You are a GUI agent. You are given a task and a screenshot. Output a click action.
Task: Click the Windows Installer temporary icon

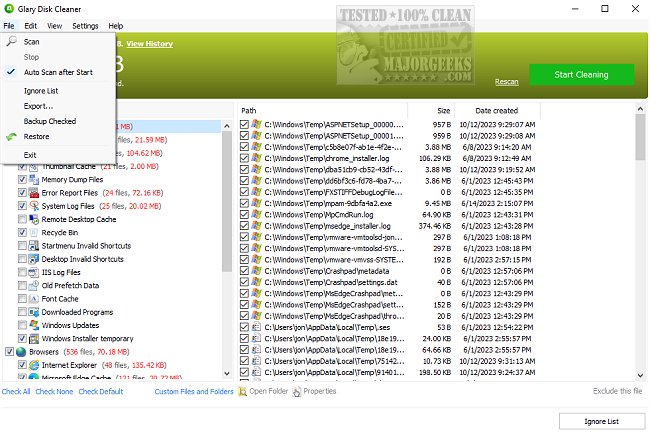point(34,339)
